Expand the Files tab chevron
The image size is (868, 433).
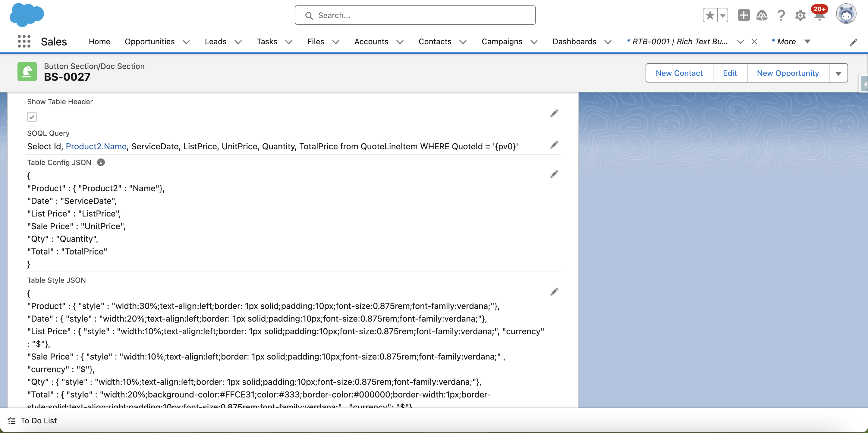click(x=335, y=42)
